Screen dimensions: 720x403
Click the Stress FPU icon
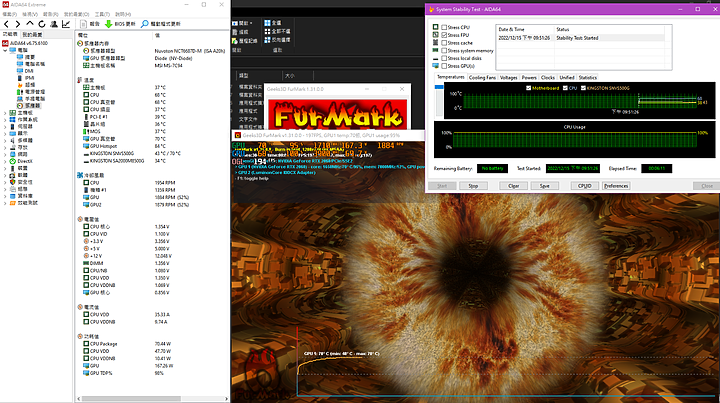coord(436,35)
